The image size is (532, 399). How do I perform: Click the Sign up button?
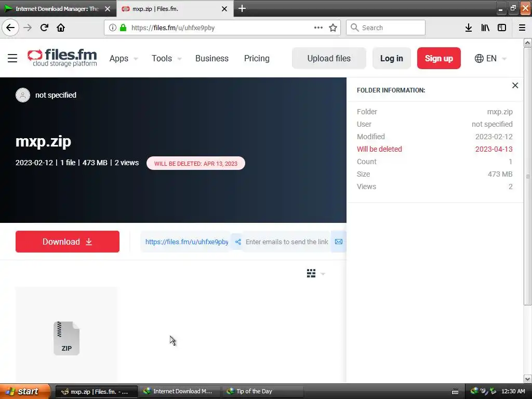(x=438, y=58)
